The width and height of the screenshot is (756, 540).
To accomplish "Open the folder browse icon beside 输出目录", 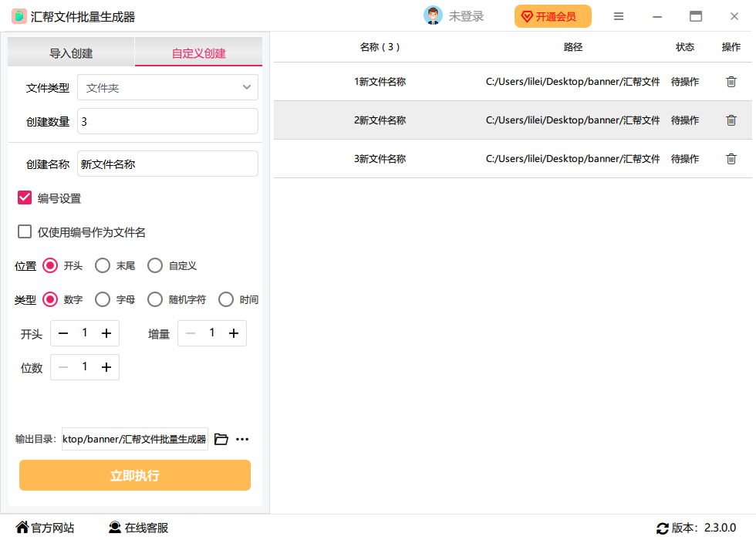I will pyautogui.click(x=221, y=438).
